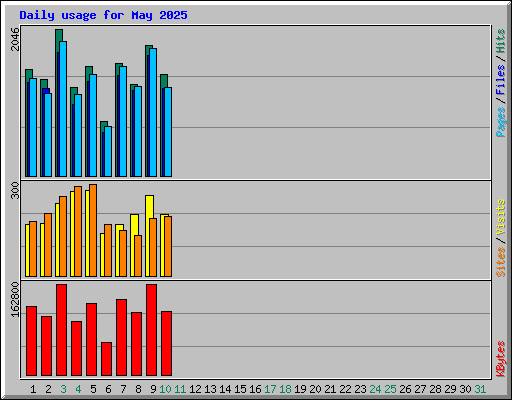
Task: Click the cyan Pages bar for day 1
Action: 33,128
